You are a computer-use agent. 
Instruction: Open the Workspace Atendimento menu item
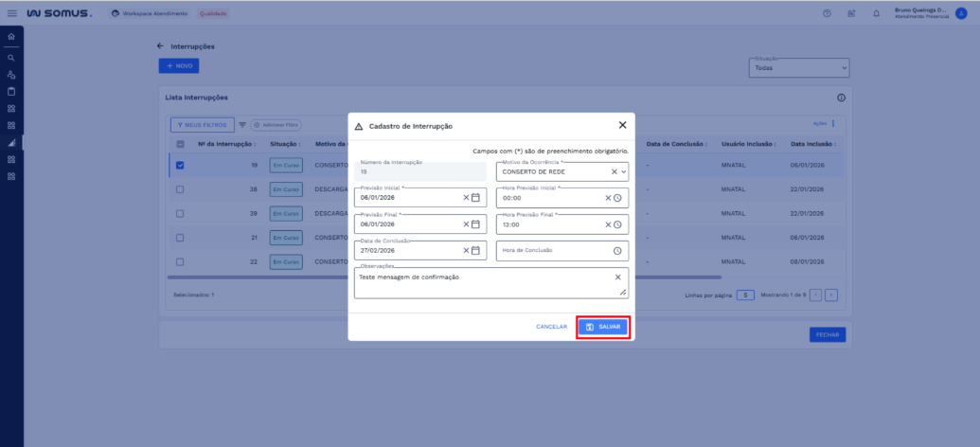[149, 12]
